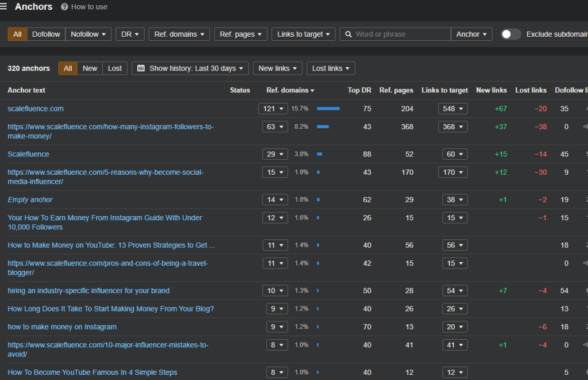
Task: Open pros-and-cons-of-being-a-travel-blogger anchor link
Action: [107, 268]
